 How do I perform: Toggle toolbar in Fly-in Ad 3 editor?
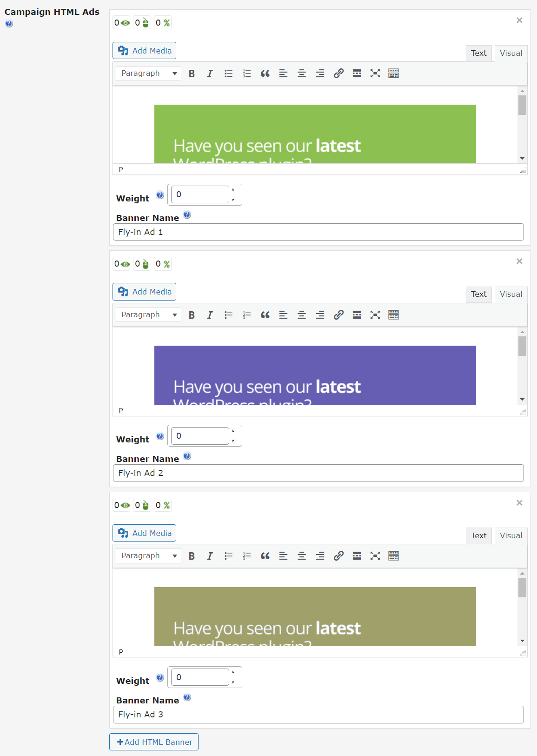[393, 556]
